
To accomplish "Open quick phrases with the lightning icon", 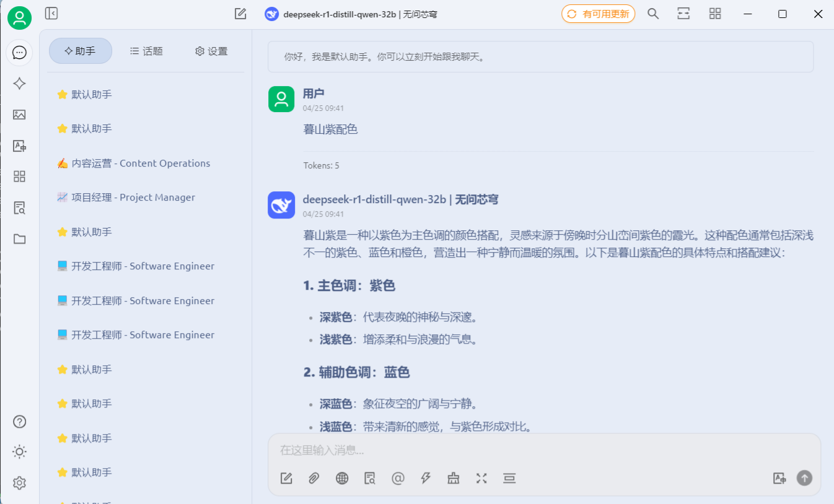I will pyautogui.click(x=425, y=478).
